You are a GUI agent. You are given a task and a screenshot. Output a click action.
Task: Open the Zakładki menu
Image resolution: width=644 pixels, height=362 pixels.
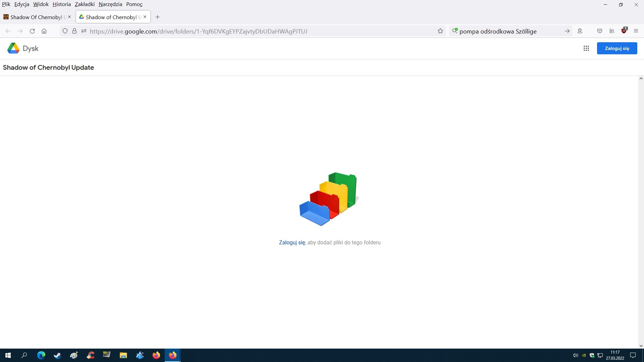coord(85,4)
